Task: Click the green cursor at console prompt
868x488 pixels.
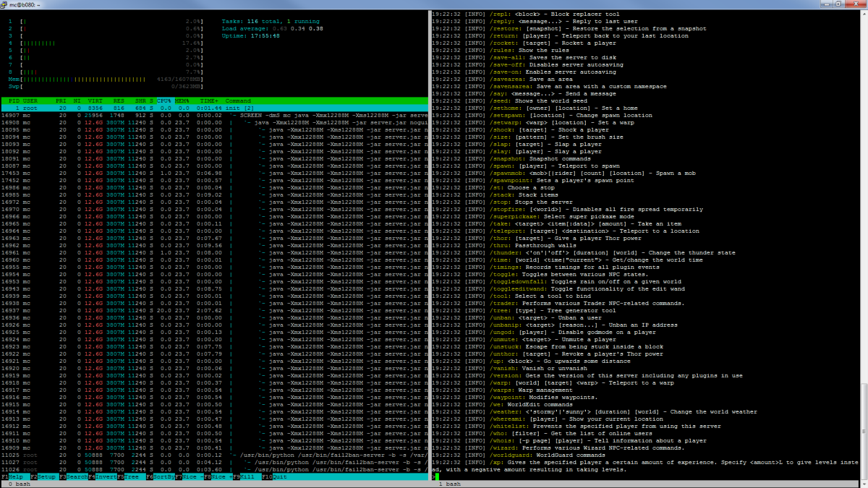Action: tap(437, 477)
